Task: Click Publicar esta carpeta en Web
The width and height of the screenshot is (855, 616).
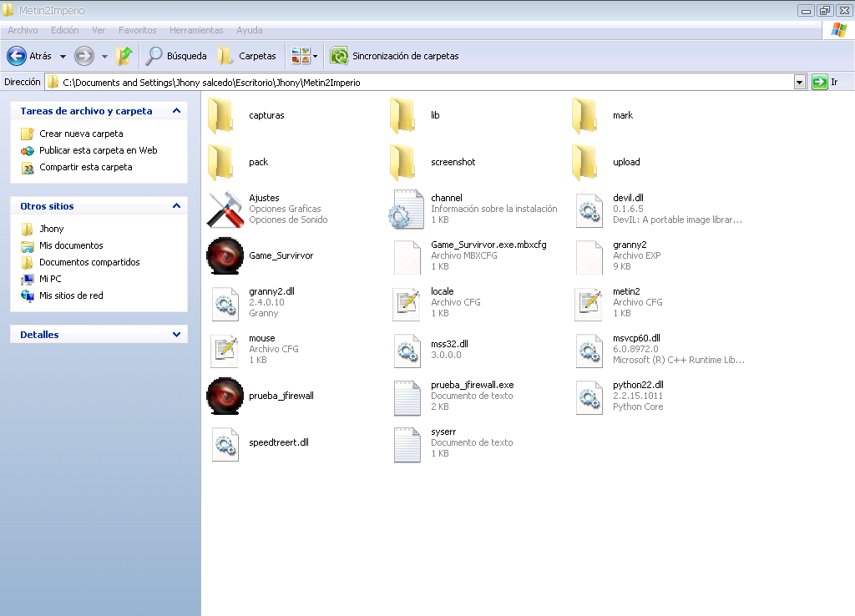Action: 99,150
